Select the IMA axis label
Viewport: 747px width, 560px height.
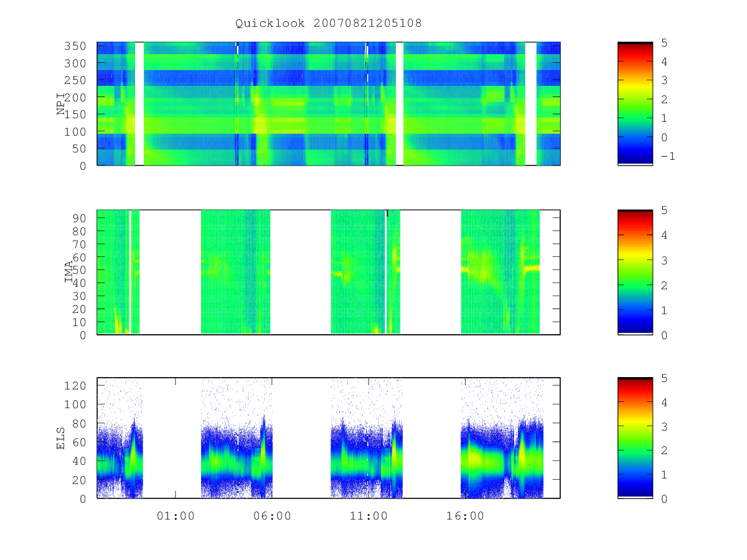tap(69, 272)
